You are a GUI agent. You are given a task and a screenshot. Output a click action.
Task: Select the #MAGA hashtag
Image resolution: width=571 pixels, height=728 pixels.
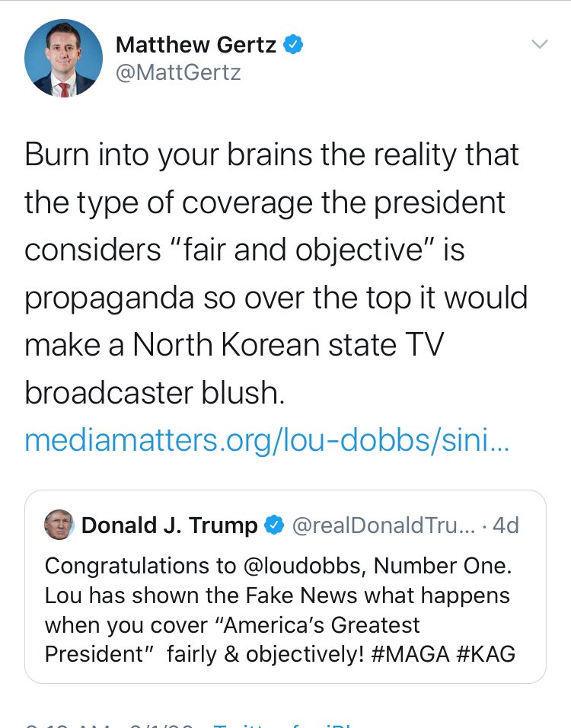[410, 654]
